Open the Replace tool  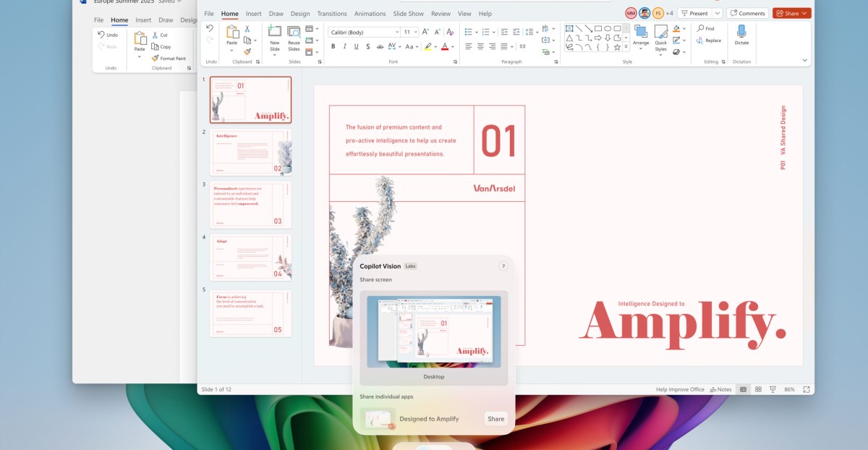pos(707,40)
